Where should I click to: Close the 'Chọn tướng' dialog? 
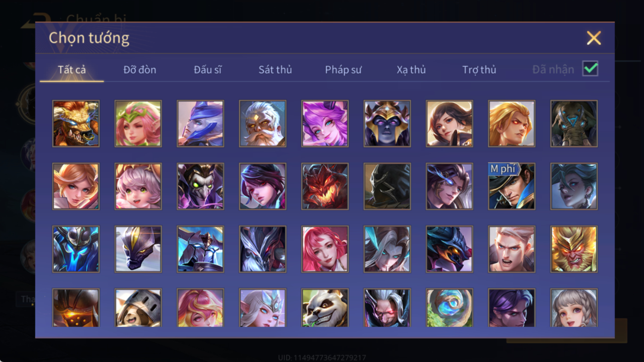(x=594, y=38)
